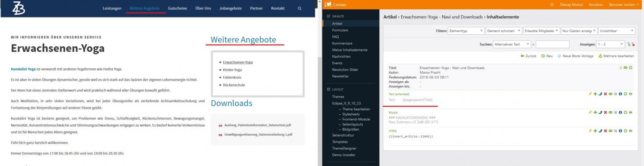Open the Kundalini Yoga link in the text
Screen dimensions: 644x166
(x=23, y=69)
